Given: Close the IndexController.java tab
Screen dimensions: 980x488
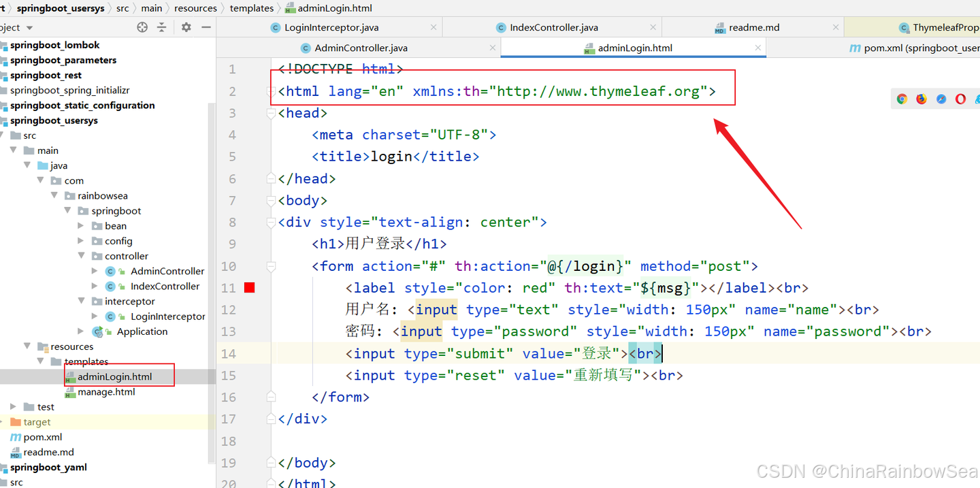Looking at the screenshot, I should [x=653, y=27].
